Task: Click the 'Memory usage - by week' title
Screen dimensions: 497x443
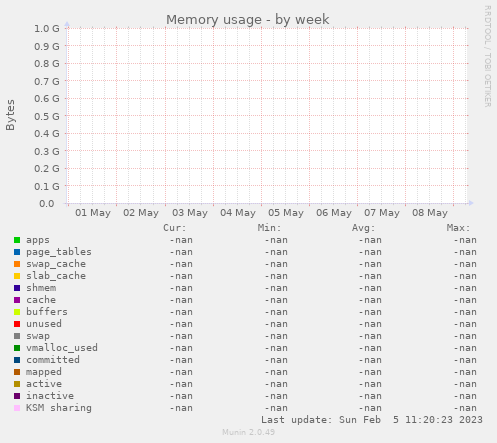Action: pos(248,20)
